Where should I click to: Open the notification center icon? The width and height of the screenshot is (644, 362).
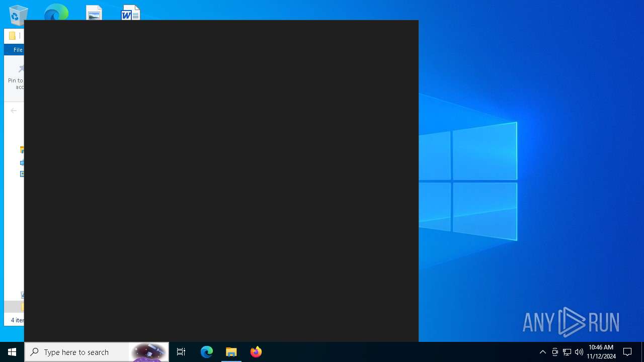click(627, 352)
